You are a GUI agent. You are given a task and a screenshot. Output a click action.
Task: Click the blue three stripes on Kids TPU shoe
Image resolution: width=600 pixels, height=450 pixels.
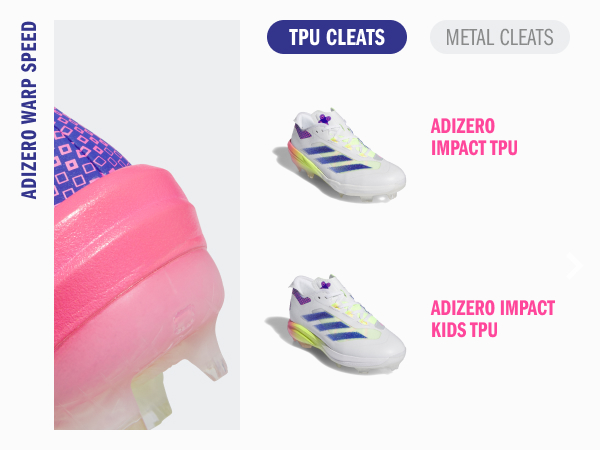pyautogui.click(x=335, y=325)
